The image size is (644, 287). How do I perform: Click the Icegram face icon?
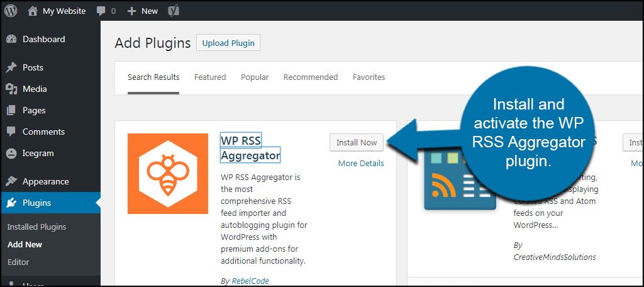(11, 154)
